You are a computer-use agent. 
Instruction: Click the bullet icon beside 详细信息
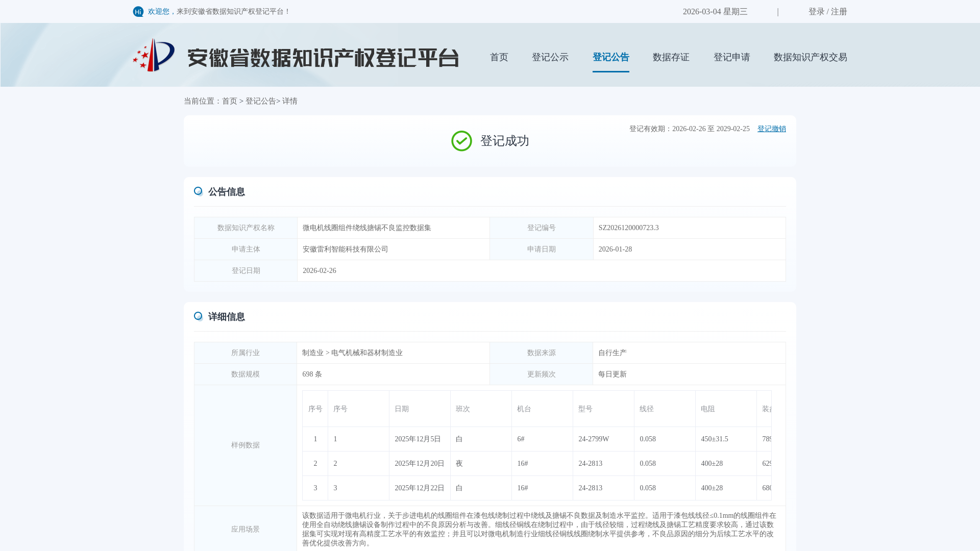[x=199, y=316]
